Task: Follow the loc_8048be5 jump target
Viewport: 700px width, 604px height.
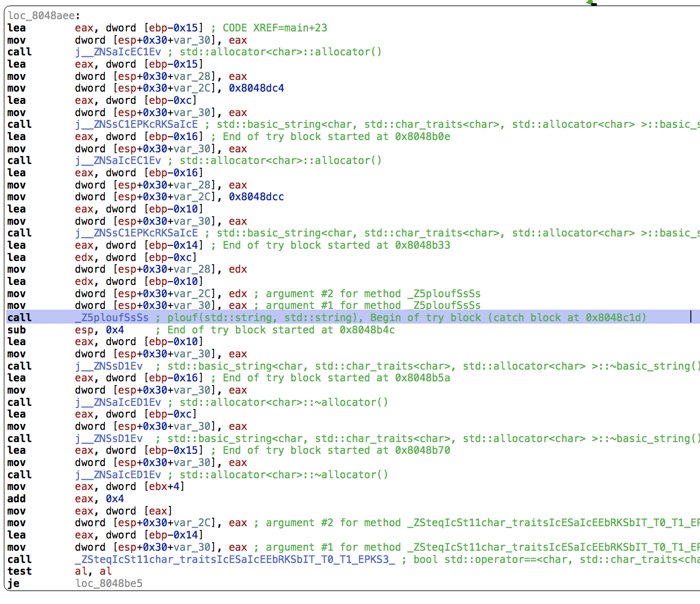Action: pyautogui.click(x=109, y=583)
